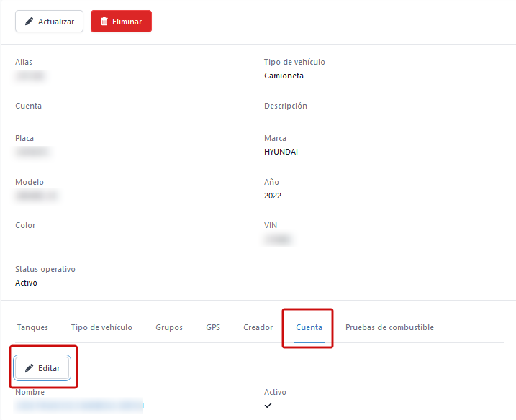
Task: Click the blurred VIN value
Action: (x=280, y=239)
